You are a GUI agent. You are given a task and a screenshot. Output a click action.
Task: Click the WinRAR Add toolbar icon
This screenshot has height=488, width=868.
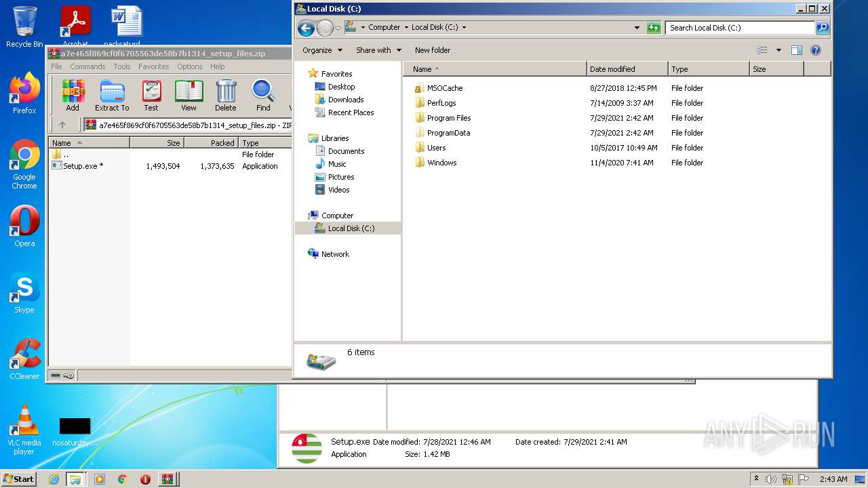(73, 96)
